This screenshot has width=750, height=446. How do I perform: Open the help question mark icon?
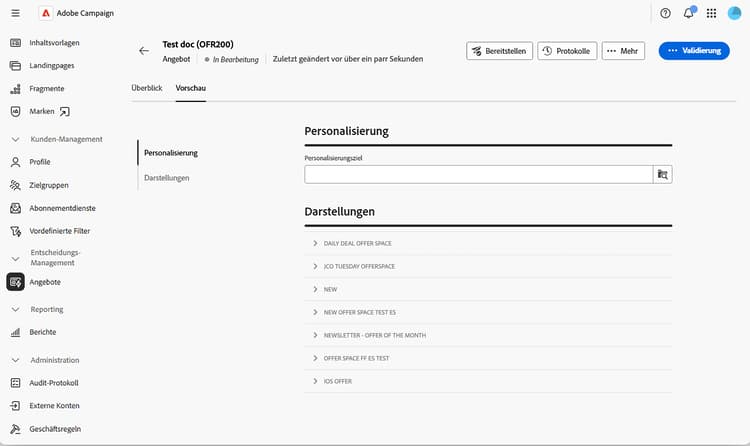click(x=665, y=13)
